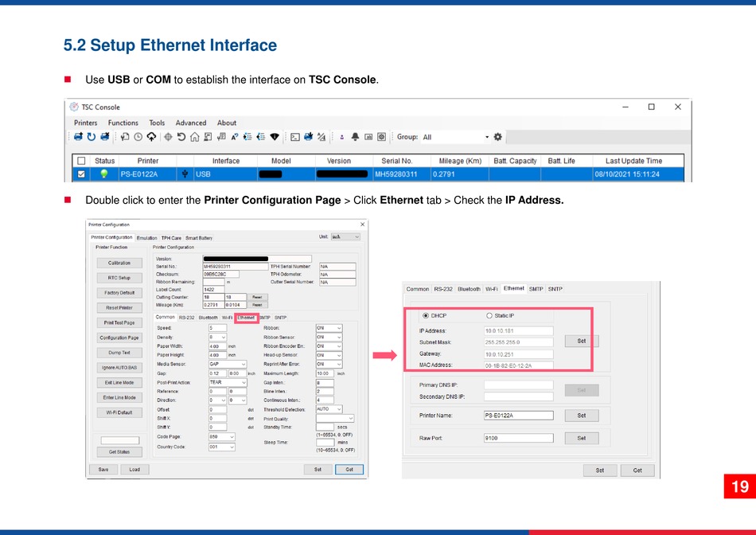Select the Ethernet tab in the Printer Configuration dialog

(246, 318)
